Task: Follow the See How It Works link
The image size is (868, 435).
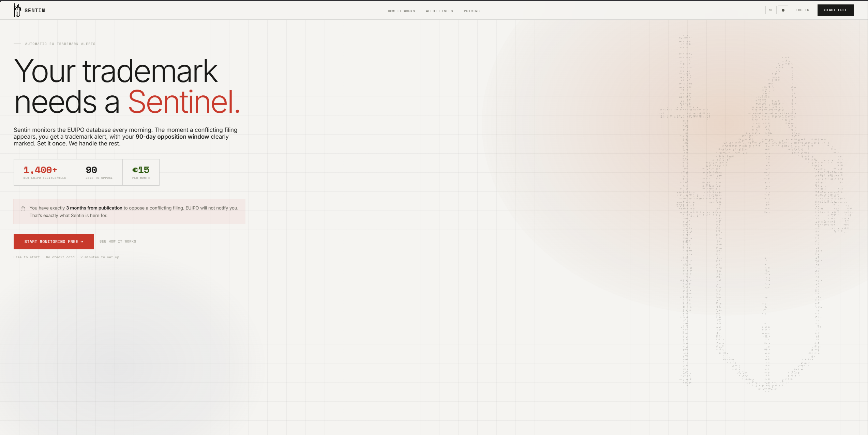Action: 118,242
